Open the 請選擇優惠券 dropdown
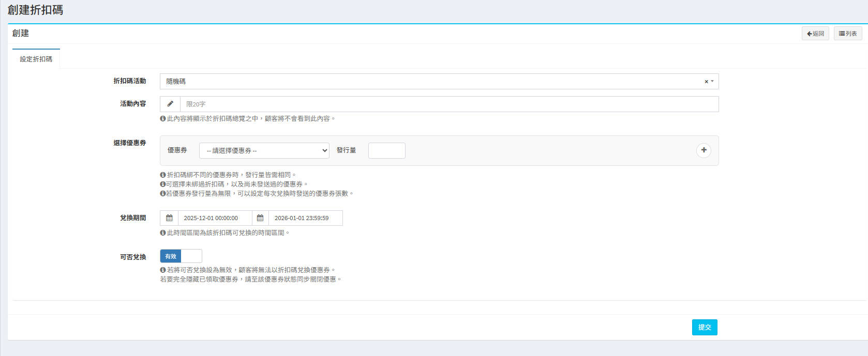 pyautogui.click(x=264, y=150)
